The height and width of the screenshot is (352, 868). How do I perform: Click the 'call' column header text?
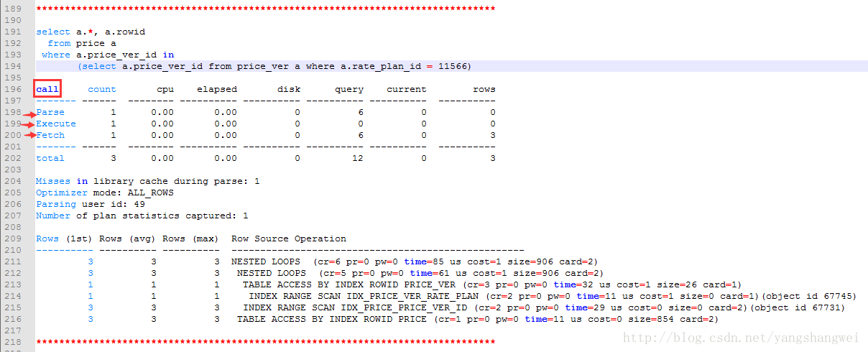[x=47, y=89]
